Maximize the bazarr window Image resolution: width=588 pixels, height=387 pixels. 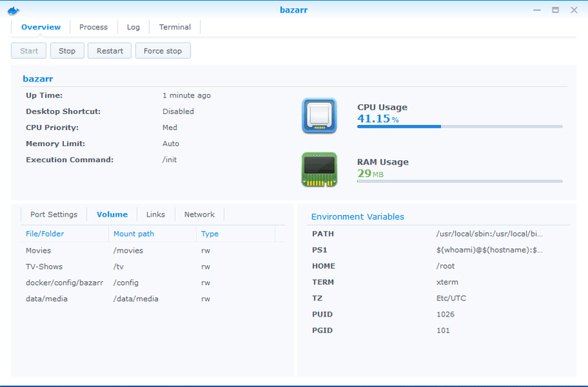(x=556, y=10)
